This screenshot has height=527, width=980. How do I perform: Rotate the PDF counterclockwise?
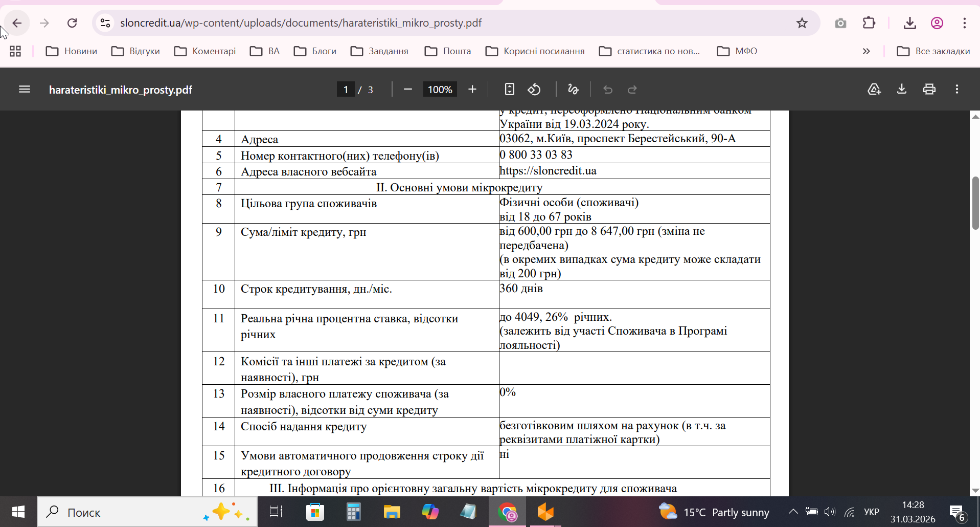534,90
